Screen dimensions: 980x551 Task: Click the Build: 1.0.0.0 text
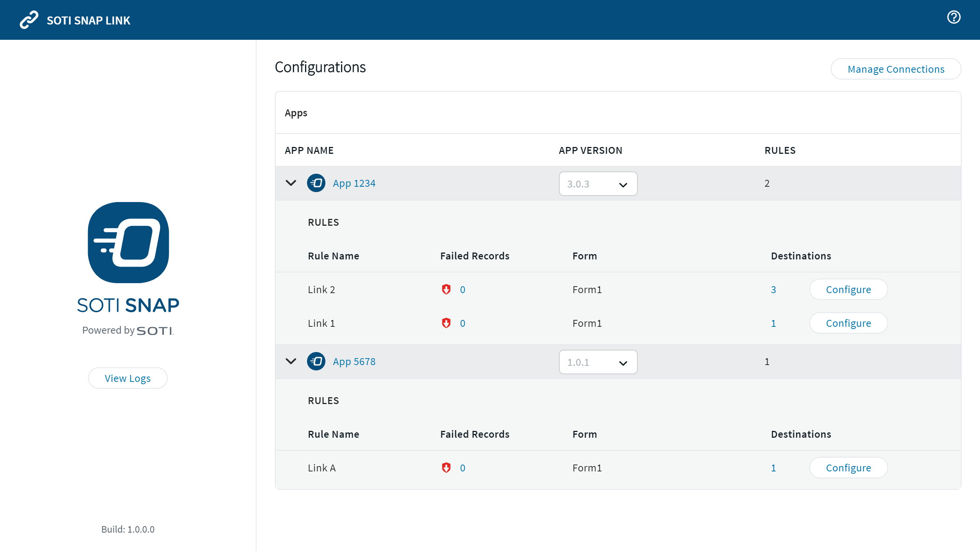pos(128,529)
